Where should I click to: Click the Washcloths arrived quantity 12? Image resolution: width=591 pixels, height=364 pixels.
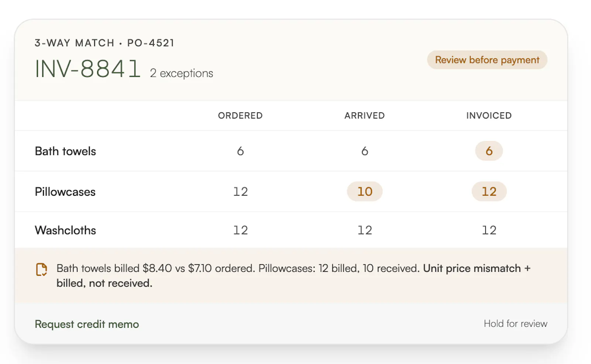tap(365, 230)
